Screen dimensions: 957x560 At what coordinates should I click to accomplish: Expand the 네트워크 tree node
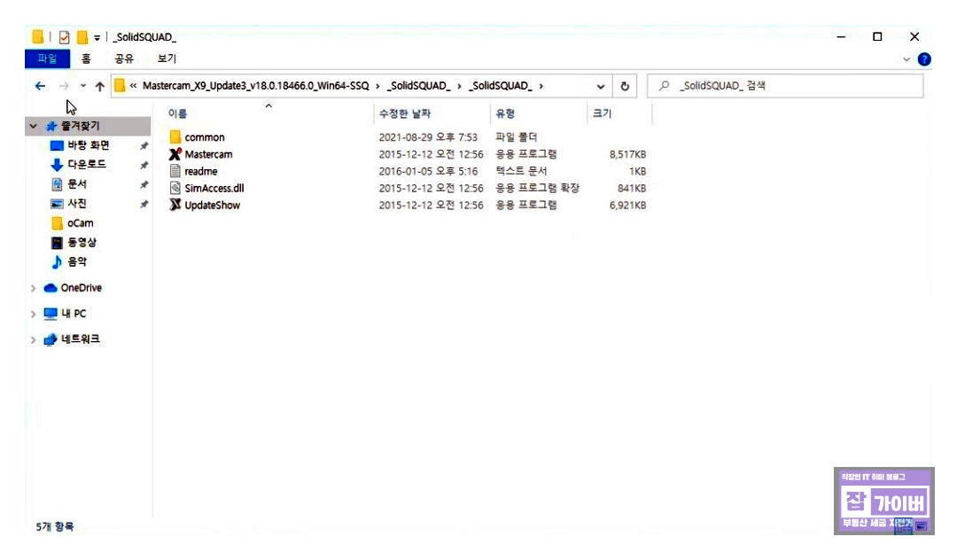pyautogui.click(x=33, y=339)
